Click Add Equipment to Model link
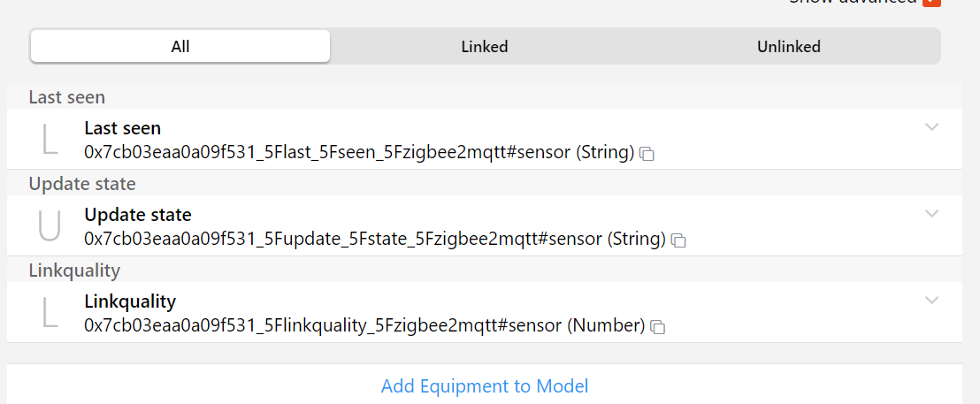980x404 pixels. (485, 386)
